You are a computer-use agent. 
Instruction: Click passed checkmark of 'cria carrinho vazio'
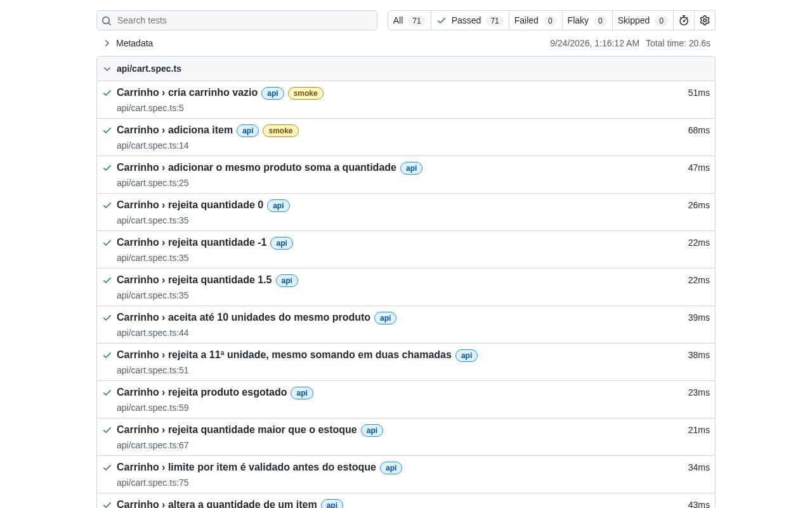[107, 93]
